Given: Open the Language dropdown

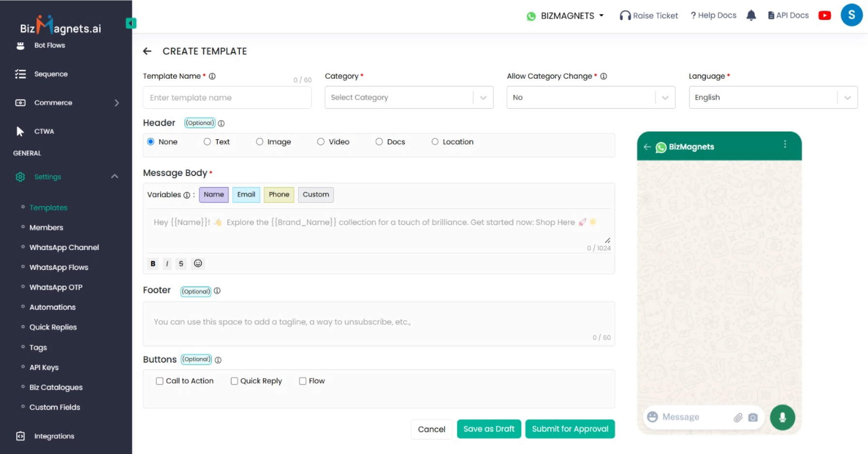Looking at the screenshot, I should pyautogui.click(x=773, y=97).
